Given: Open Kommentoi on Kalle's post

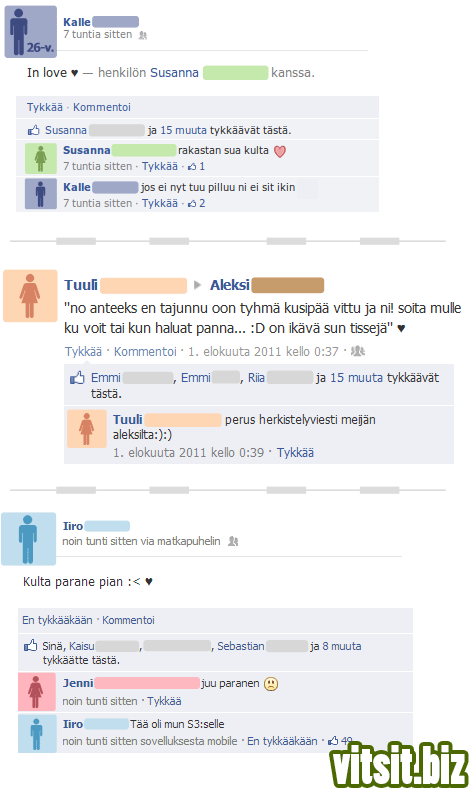Looking at the screenshot, I should point(102,107).
